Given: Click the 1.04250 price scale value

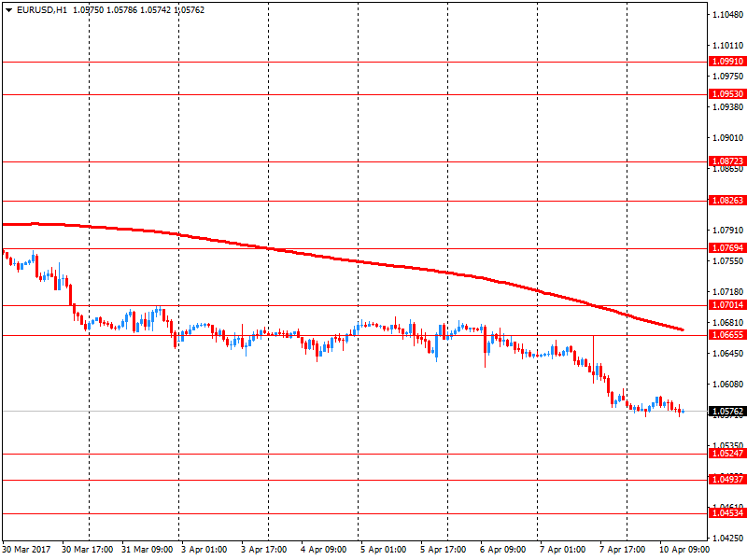Looking at the screenshot, I should pyautogui.click(x=728, y=539).
